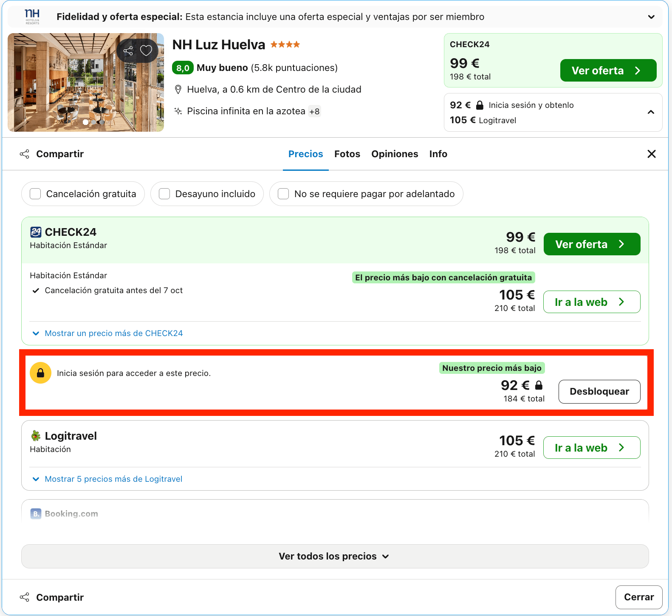Collapse the price summary box chevron

[x=651, y=112]
